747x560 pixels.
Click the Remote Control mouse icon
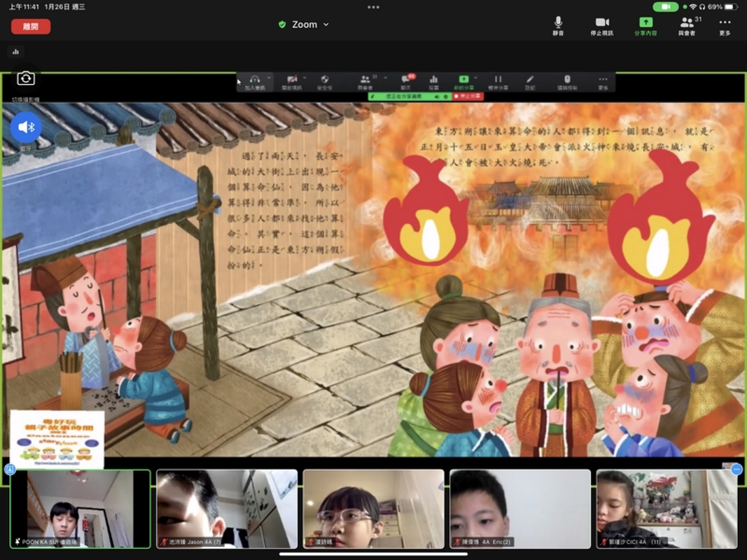(x=567, y=82)
